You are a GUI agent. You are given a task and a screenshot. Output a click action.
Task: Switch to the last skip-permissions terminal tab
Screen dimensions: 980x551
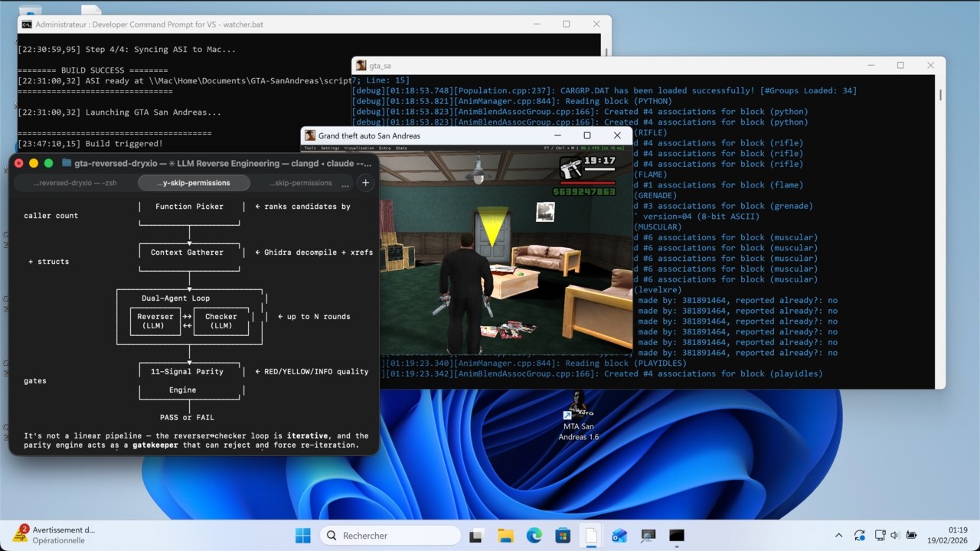[301, 183]
